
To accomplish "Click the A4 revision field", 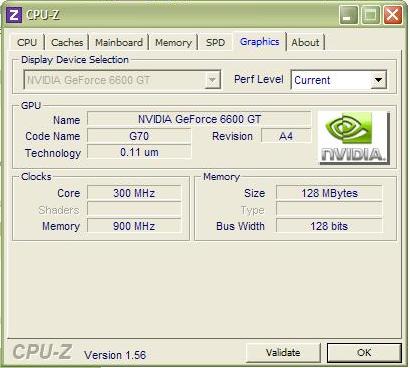I will tap(286, 136).
